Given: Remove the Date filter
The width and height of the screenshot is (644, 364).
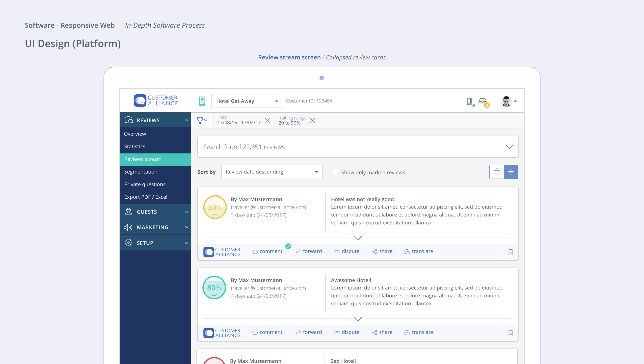Looking at the screenshot, I should coord(268,121).
